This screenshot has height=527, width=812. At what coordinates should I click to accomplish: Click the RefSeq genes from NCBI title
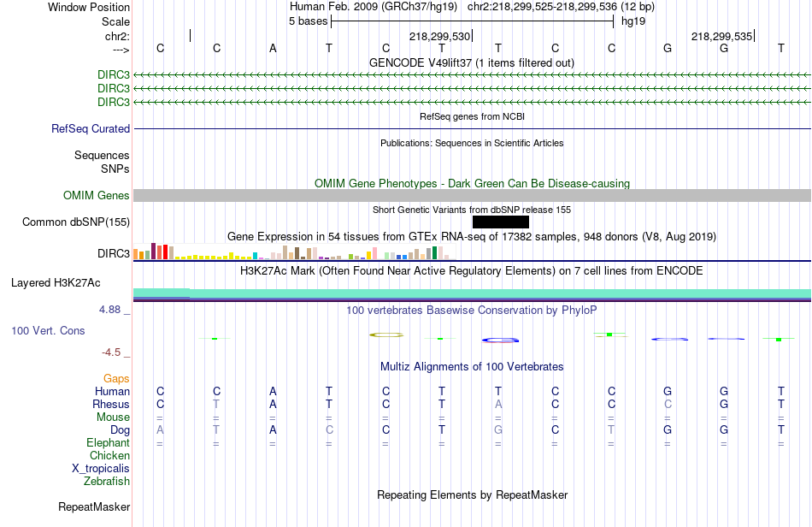click(x=473, y=116)
